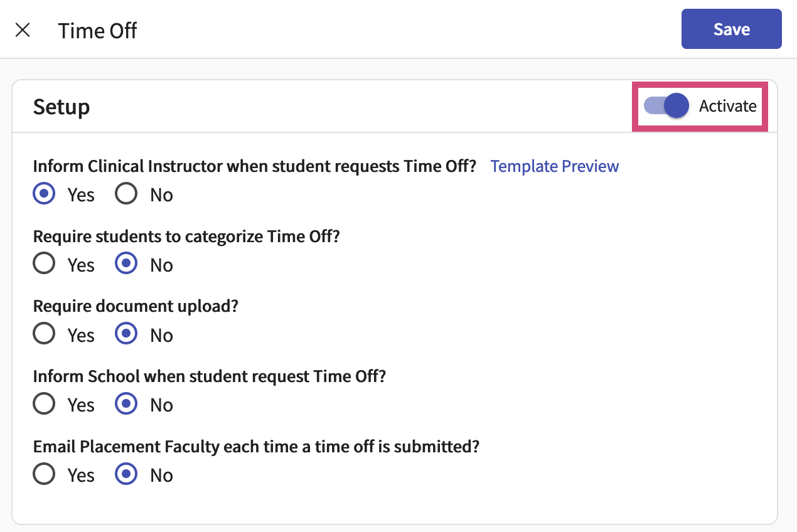Choose No for Inform Clinical Instructor
Screen dimensions: 797x532
(x=126, y=194)
